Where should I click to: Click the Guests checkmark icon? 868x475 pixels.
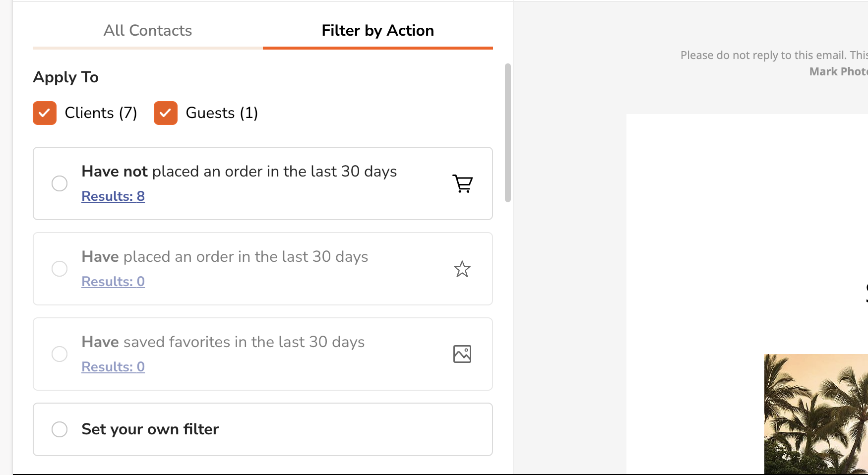click(165, 113)
